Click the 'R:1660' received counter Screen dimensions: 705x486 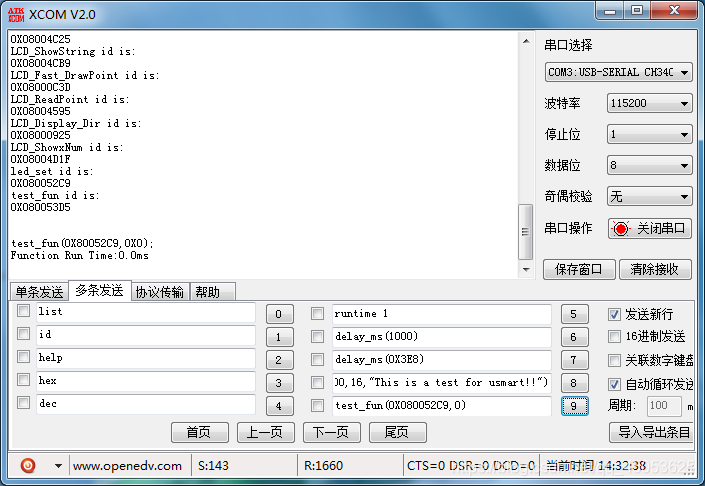coord(323,466)
